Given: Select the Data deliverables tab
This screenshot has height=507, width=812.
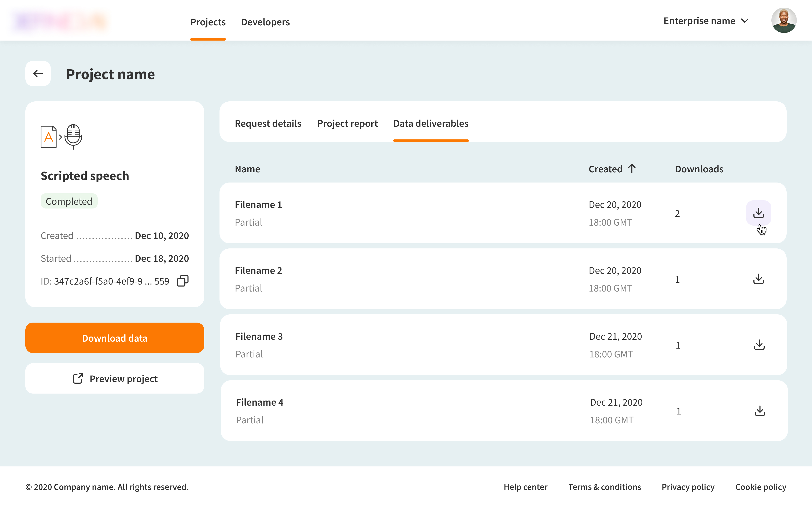Looking at the screenshot, I should tap(431, 123).
